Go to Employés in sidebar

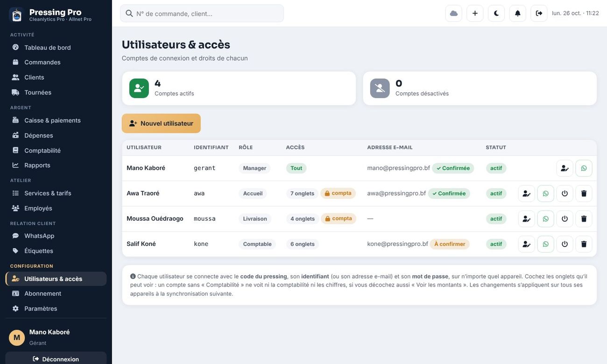56,208
